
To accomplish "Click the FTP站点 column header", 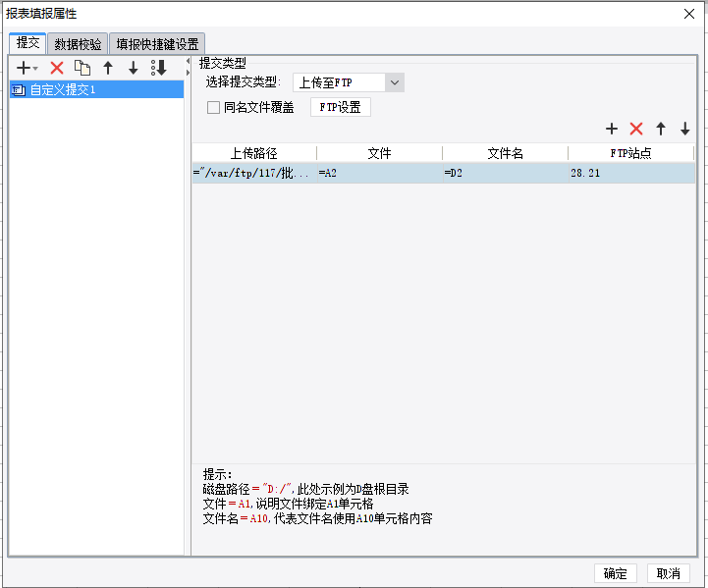I will pos(630,153).
